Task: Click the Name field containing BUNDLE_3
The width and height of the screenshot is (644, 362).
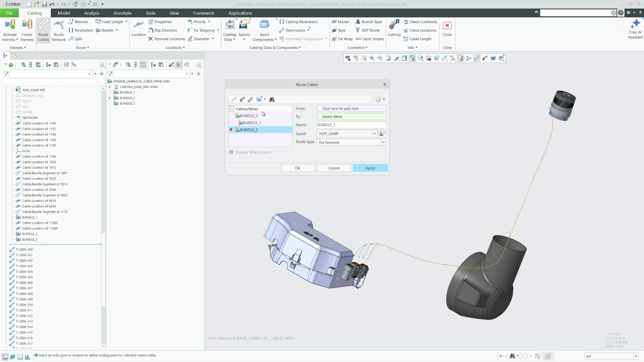Action: pos(351,125)
